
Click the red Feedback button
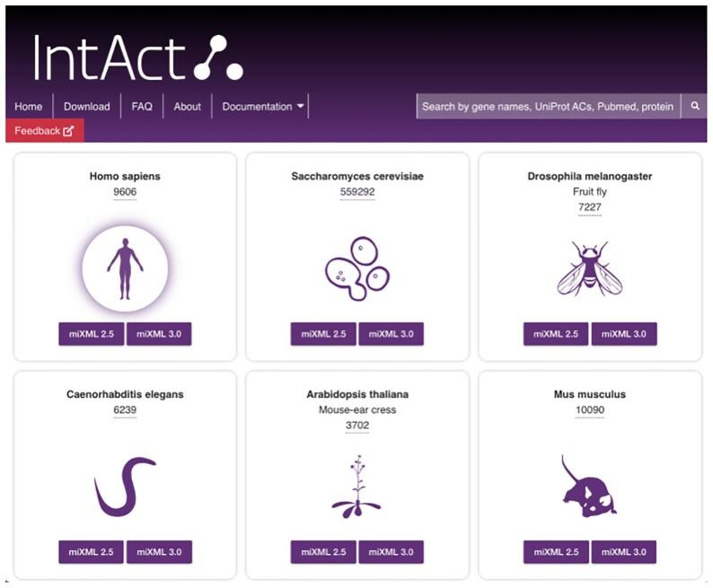click(44, 131)
